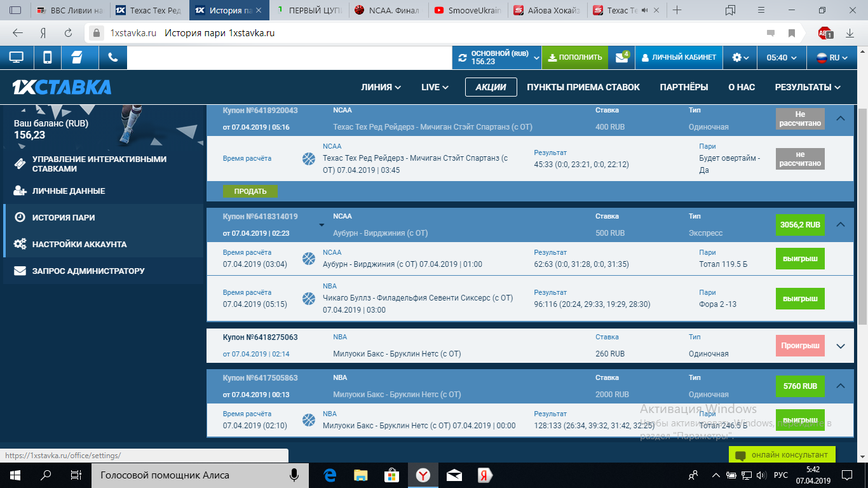Click the 3056,2 RUB winnings badge
This screenshot has width=868, height=488.
click(800, 225)
